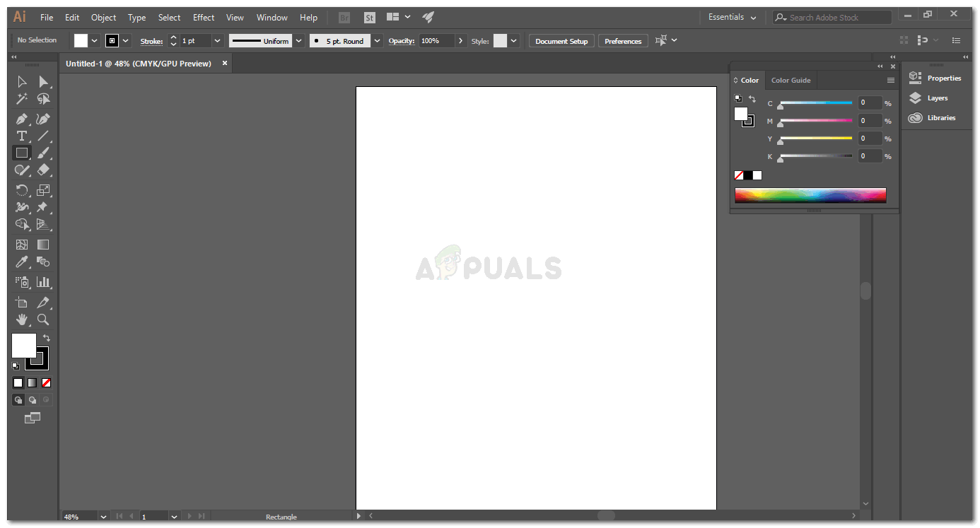Screen dimensions: 980x528
Task: Pick the Eyedropper tool
Action: (22, 262)
